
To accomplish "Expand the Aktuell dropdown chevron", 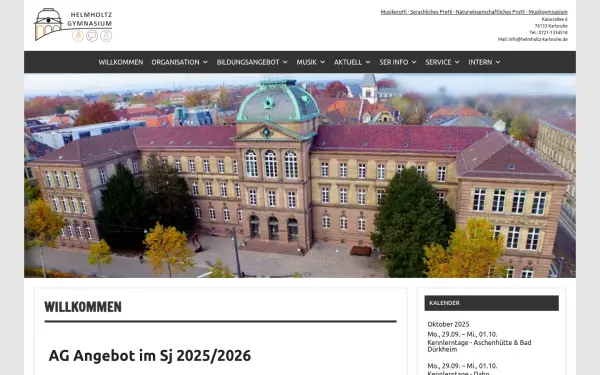I will click(368, 62).
